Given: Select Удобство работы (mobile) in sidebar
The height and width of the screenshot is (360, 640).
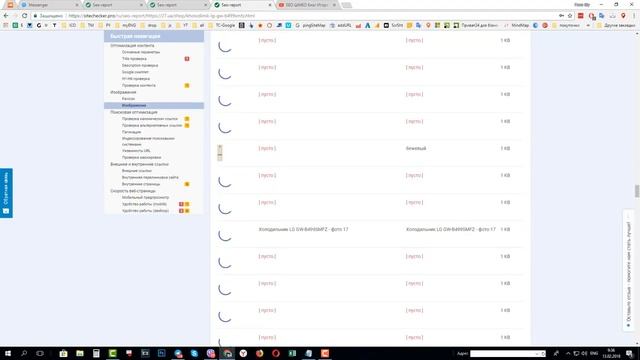Looking at the screenshot, I should tap(144, 204).
